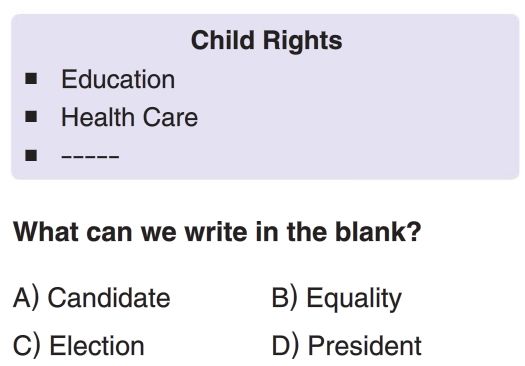Click the dashed blank line in the list
525x366 pixels.
click(x=90, y=156)
